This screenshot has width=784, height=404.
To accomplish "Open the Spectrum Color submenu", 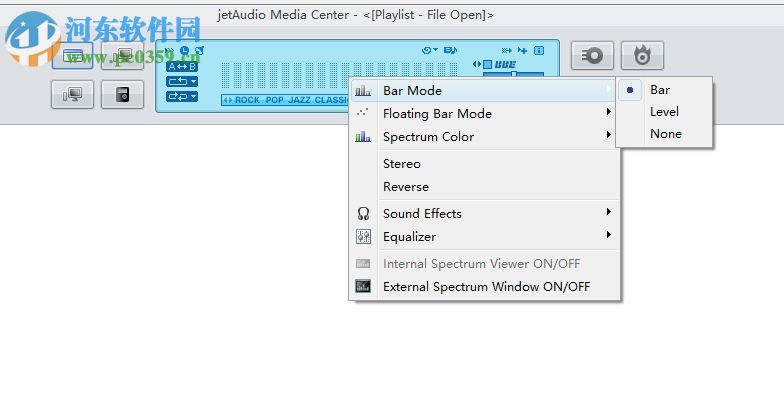I will [484, 136].
